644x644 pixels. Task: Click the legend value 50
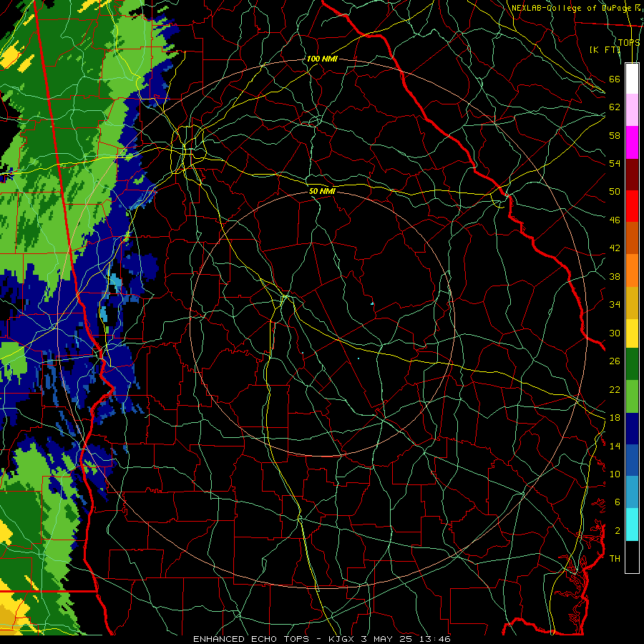click(615, 191)
